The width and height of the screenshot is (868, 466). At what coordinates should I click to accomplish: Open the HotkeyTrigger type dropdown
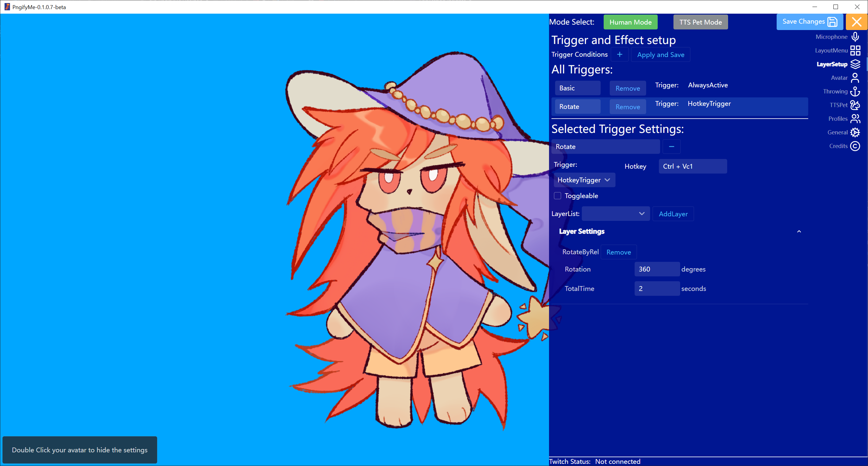click(584, 180)
